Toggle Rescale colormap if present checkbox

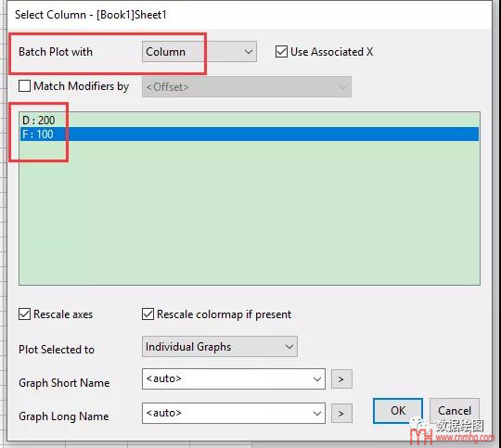tap(148, 314)
